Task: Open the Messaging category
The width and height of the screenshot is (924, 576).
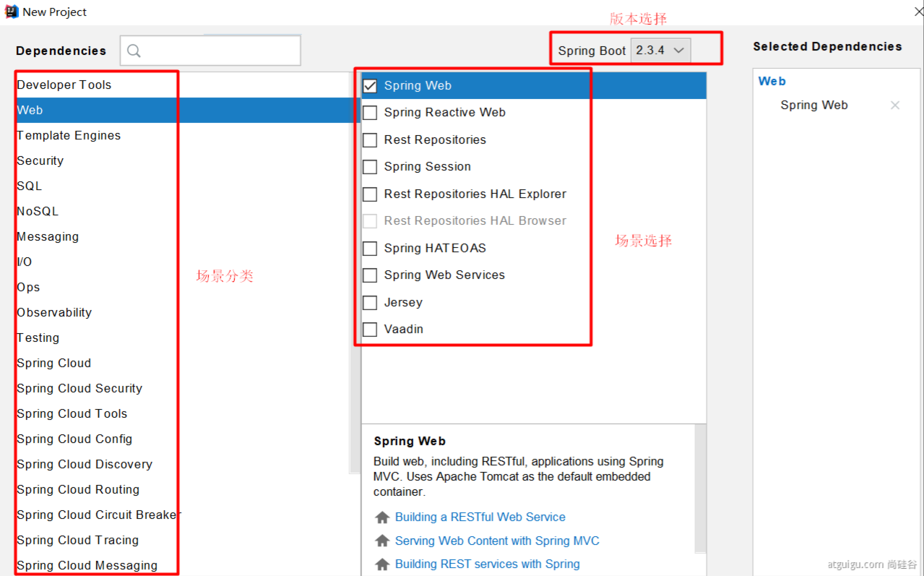Action: [182, 237]
